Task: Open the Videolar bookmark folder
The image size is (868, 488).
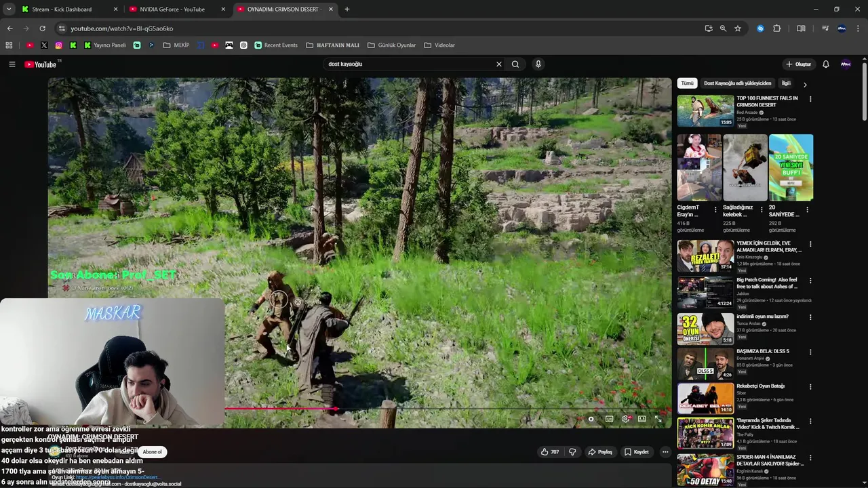Action: pyautogui.click(x=439, y=45)
